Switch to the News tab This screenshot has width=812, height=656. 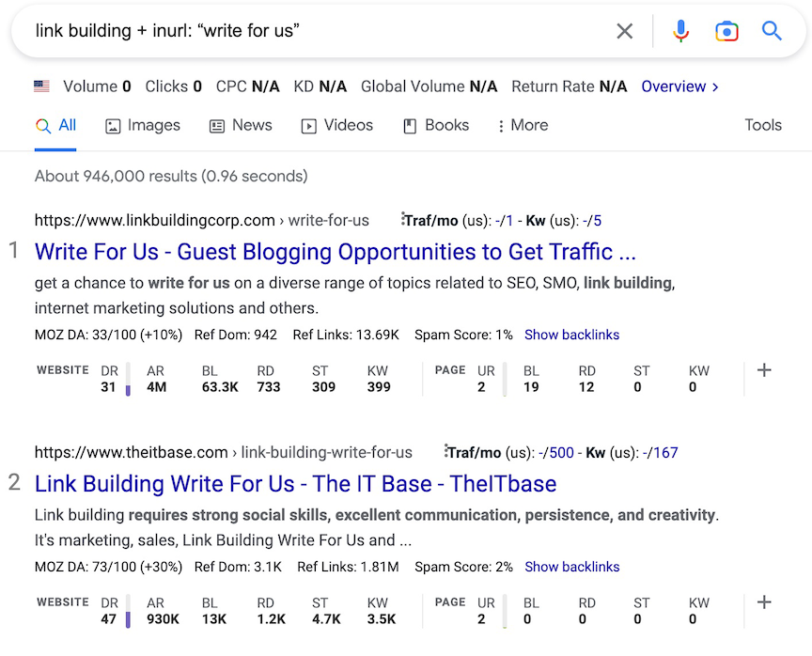[241, 125]
